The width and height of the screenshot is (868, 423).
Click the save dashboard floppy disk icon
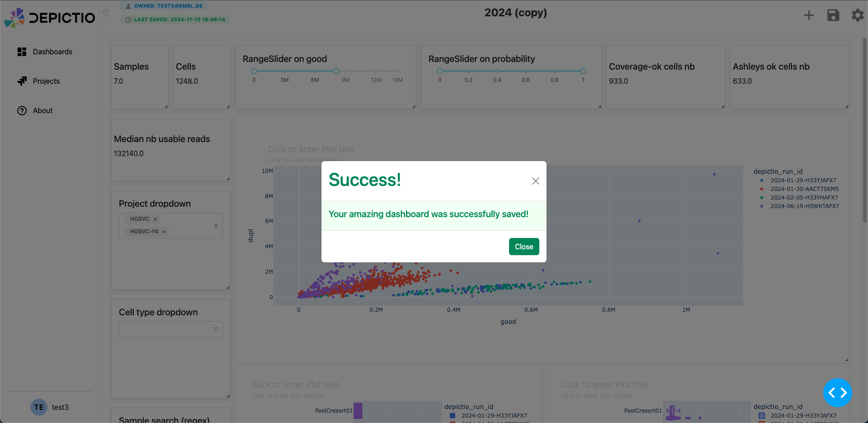[x=833, y=15]
